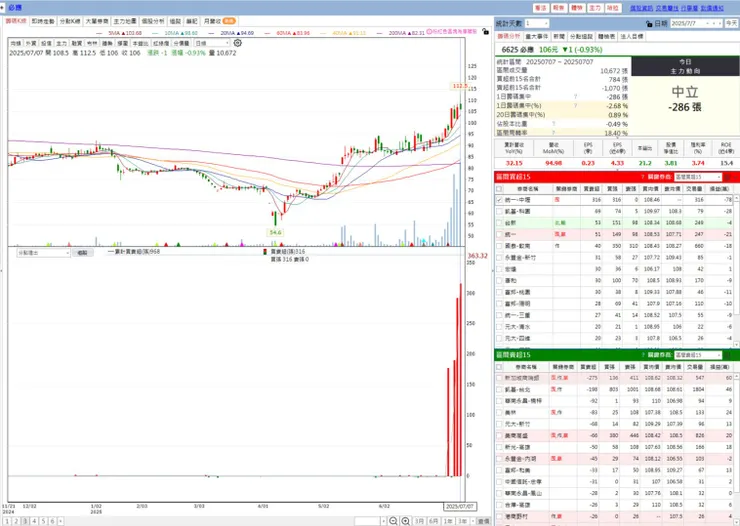Switch to the 新聞 tab in right panel
Viewport: 740px width, 526px height.
coord(559,36)
